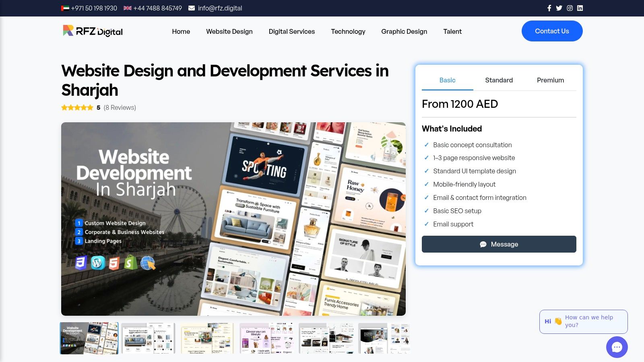Open the Instagram icon
The image size is (644, 362).
click(x=570, y=8)
